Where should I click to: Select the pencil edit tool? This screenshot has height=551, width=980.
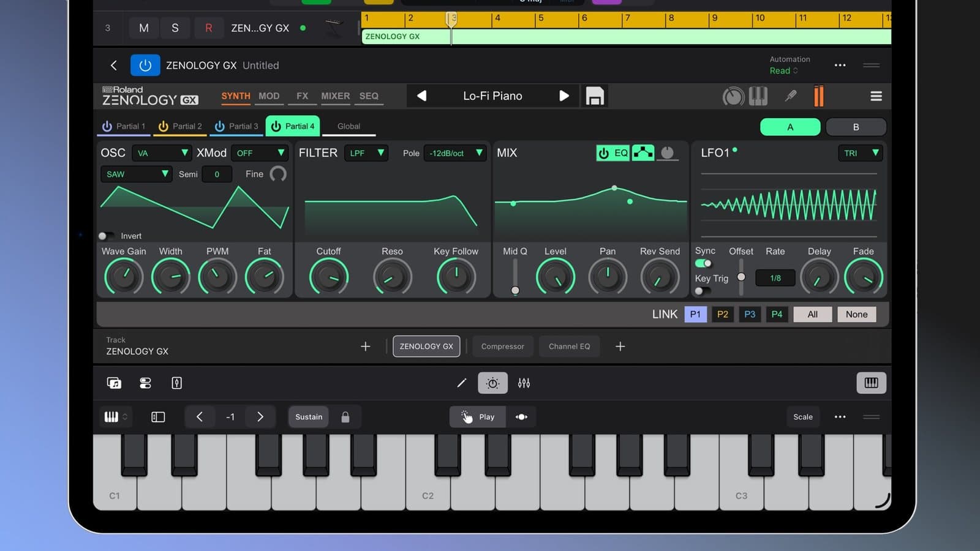pos(462,383)
